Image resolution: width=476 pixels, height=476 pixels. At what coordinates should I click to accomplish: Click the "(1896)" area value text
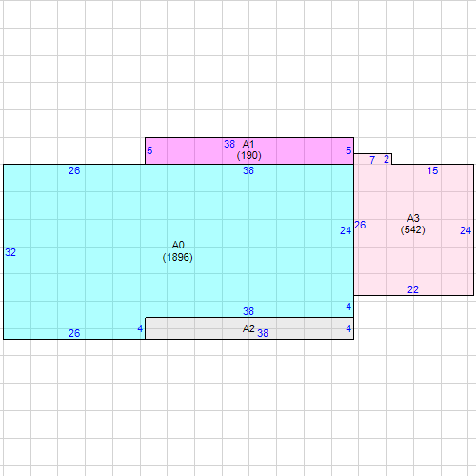pos(178,257)
